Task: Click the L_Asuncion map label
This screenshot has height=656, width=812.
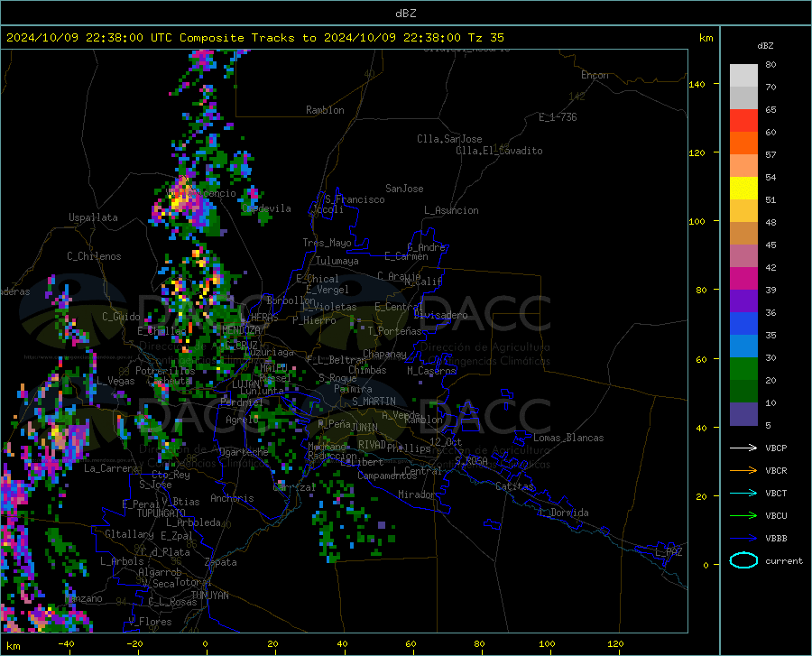Action: pyautogui.click(x=451, y=210)
